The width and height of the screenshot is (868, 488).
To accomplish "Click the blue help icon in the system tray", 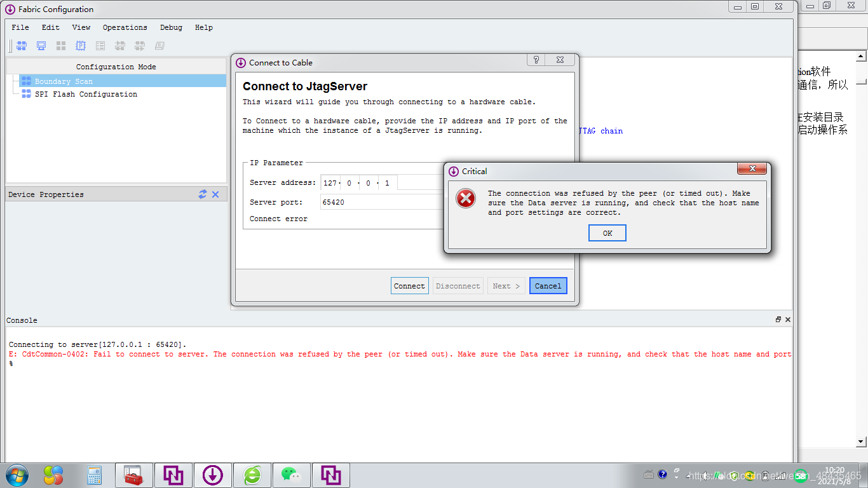I will point(663,474).
